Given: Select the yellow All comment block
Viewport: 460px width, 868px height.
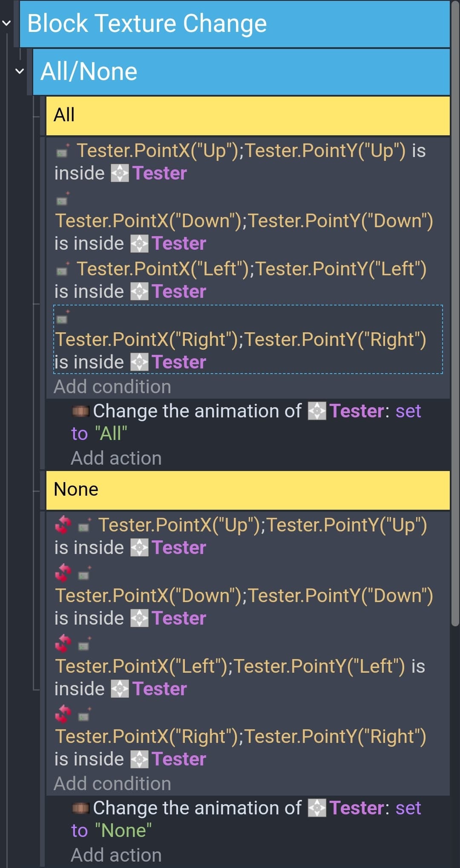Looking at the screenshot, I should [248, 116].
